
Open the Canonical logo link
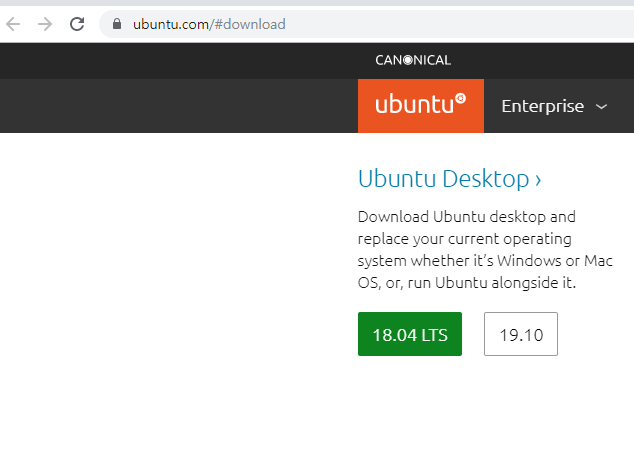(x=413, y=60)
